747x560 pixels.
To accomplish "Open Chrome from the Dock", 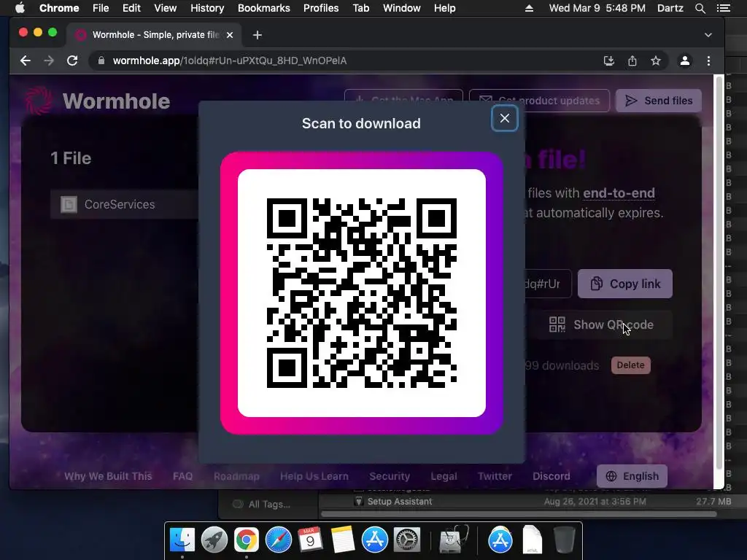I will coord(247,540).
